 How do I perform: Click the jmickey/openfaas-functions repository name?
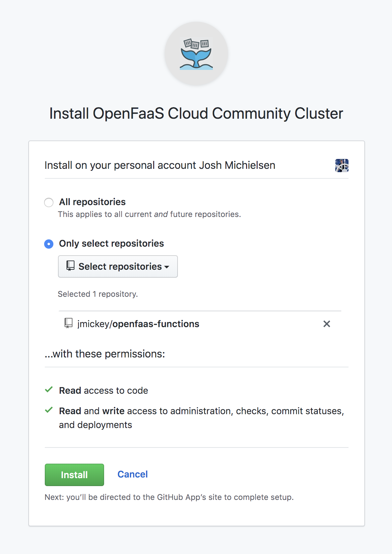coord(138,324)
